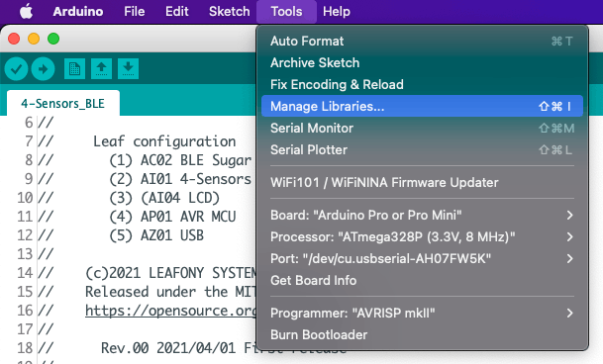Open the Serial Plotter
The height and width of the screenshot is (364, 603).
[x=422, y=150]
